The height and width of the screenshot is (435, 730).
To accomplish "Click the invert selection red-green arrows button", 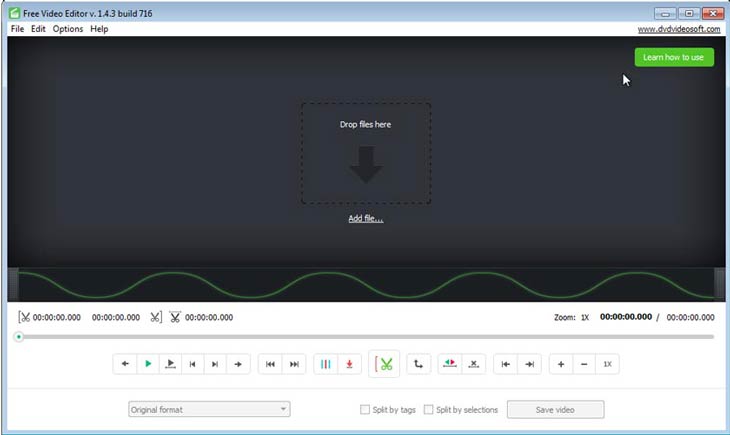I will (450, 364).
